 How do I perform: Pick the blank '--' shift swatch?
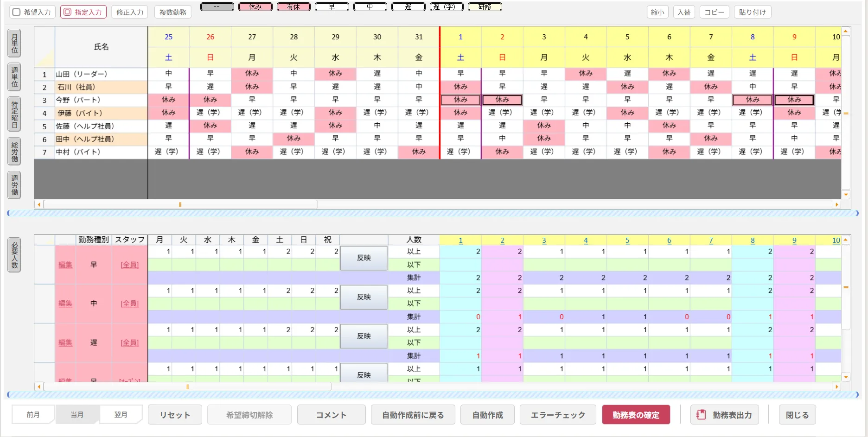pyautogui.click(x=217, y=7)
